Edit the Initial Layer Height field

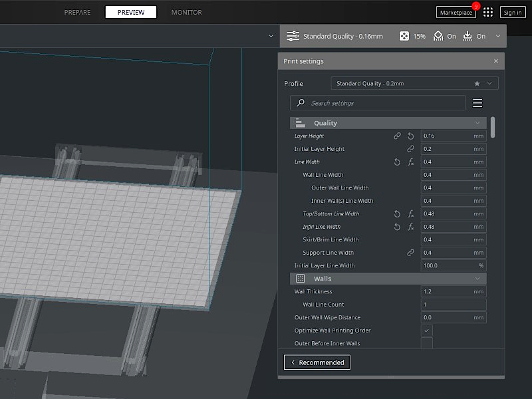[x=454, y=149]
